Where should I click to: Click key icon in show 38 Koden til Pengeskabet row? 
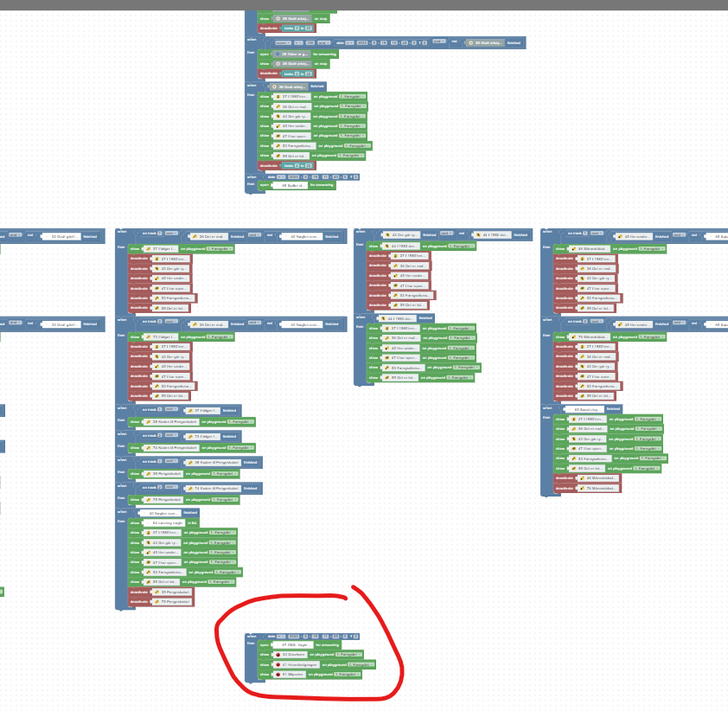[x=149, y=422]
